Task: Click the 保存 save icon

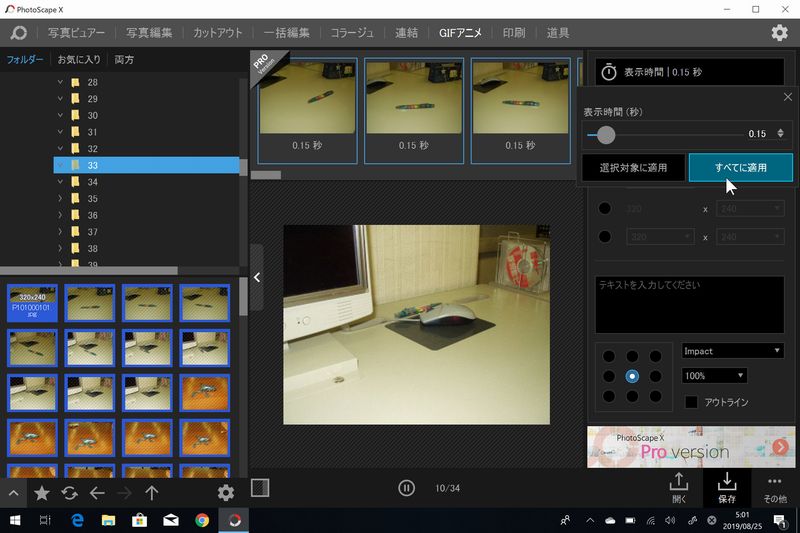Action: [726, 486]
